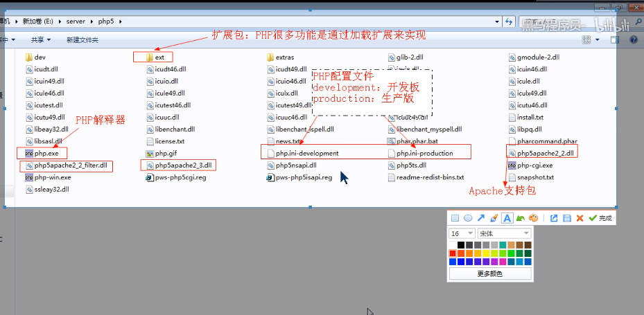644x315 pixels.
Task: Pick the yellow color swatch
Action: (x=487, y=253)
